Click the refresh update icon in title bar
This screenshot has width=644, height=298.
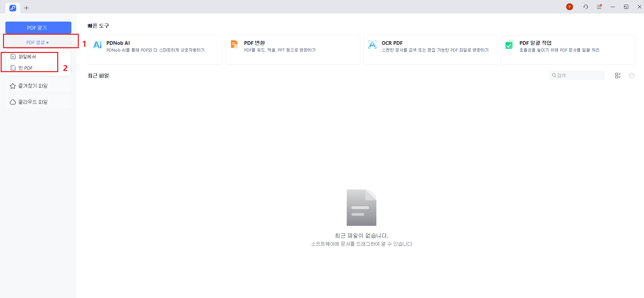[586, 7]
